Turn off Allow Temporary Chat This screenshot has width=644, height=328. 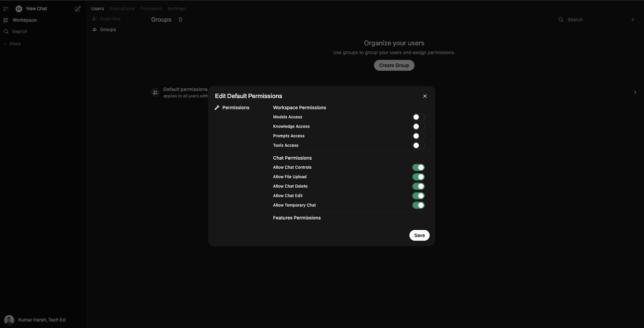pyautogui.click(x=419, y=205)
